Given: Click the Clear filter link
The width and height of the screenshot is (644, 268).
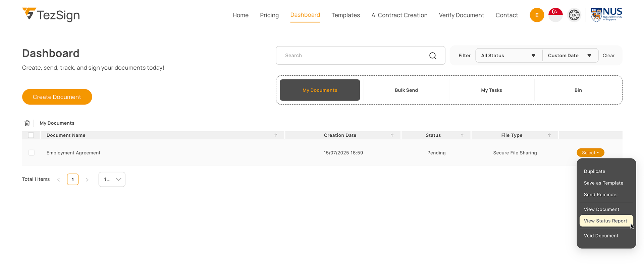Looking at the screenshot, I should pos(608,56).
